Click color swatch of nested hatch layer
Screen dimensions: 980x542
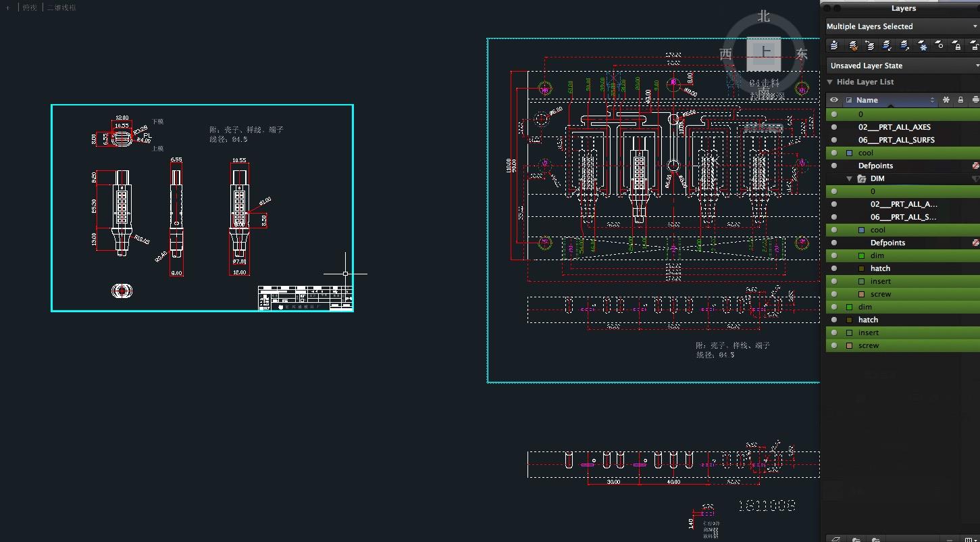pos(861,268)
